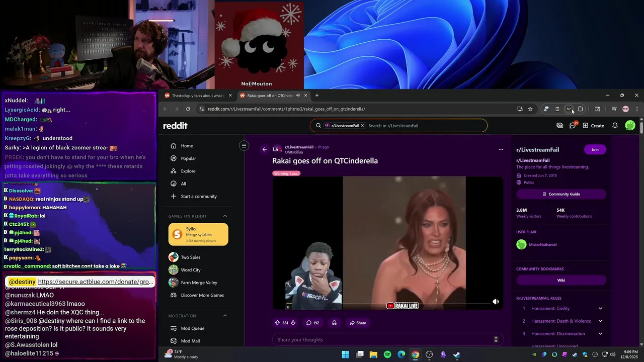Screen dimensions: 644x362
Task: Collapse Moderation section
Action: (x=225, y=316)
